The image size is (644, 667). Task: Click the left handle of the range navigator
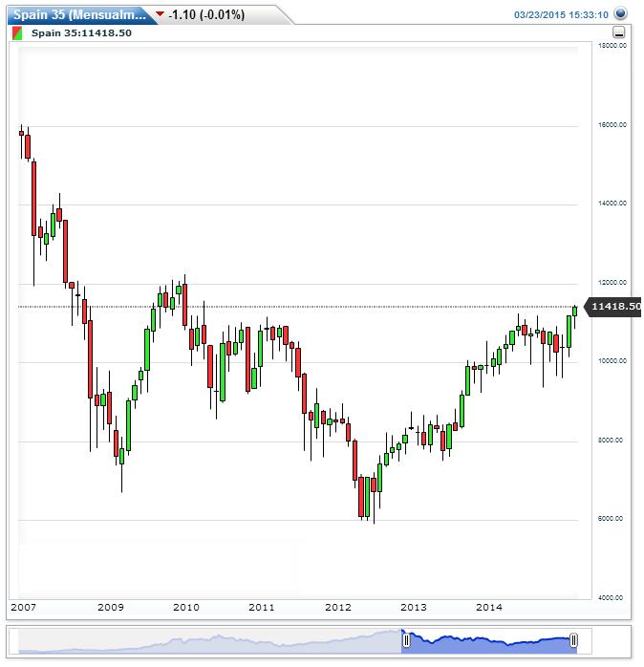(x=405, y=640)
